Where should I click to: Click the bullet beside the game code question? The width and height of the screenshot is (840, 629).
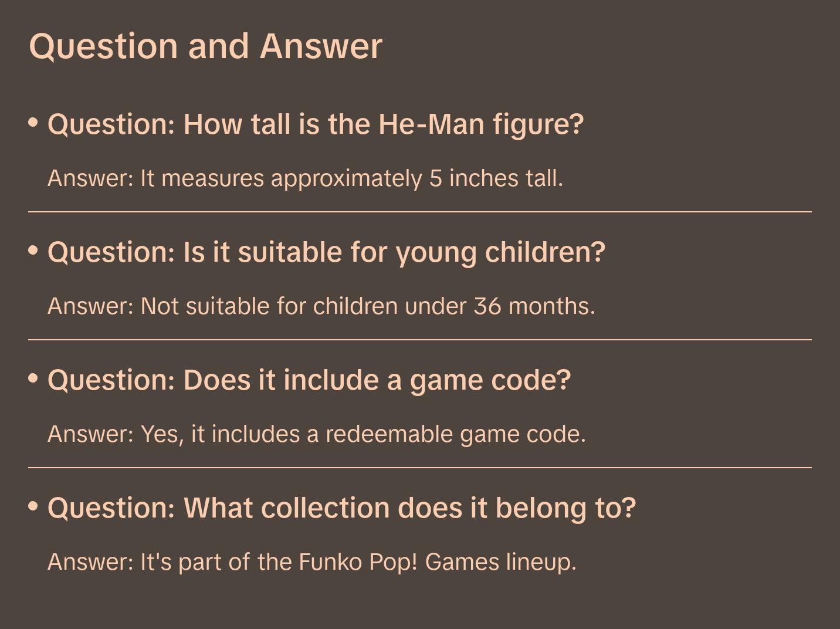33,378
